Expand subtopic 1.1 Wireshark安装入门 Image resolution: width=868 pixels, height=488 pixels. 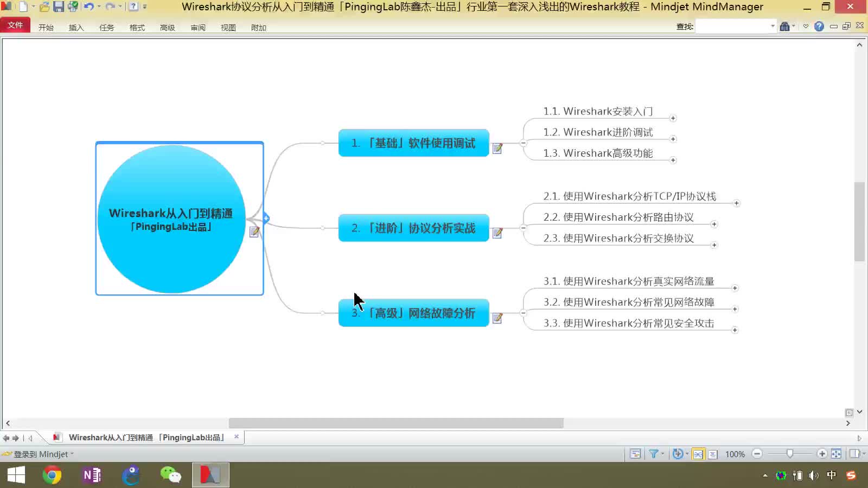[673, 118]
